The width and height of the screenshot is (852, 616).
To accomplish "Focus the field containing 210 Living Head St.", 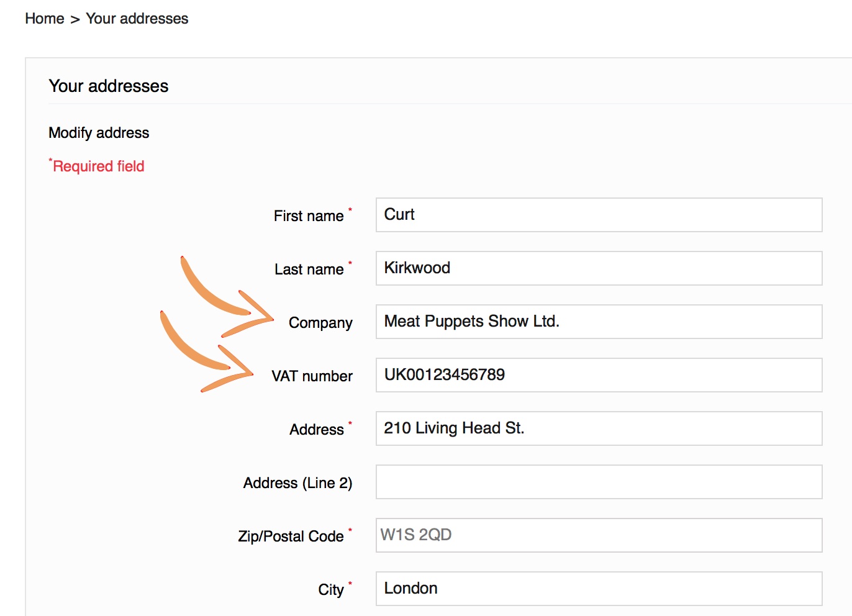I will tap(599, 428).
